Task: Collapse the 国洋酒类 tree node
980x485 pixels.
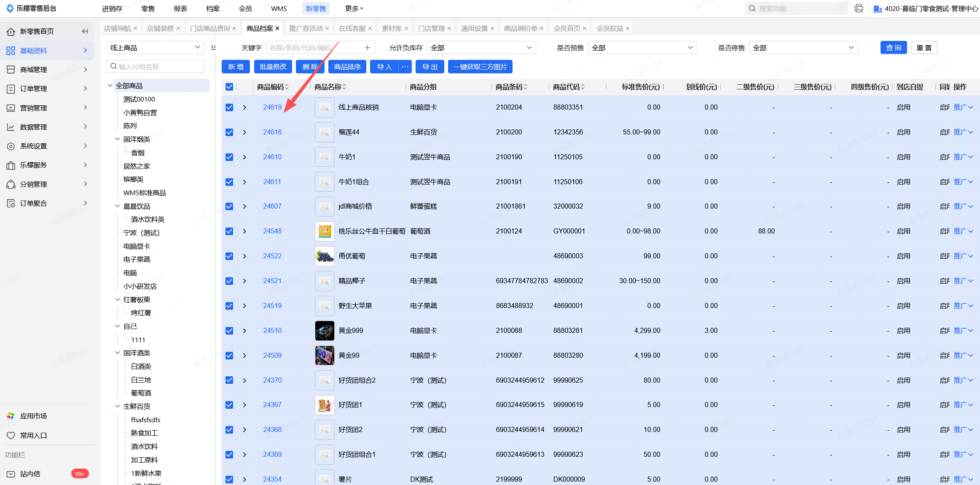Action: click(118, 353)
